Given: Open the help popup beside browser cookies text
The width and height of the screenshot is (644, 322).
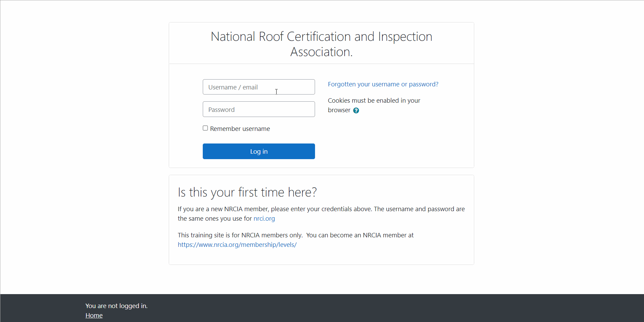Looking at the screenshot, I should pyautogui.click(x=356, y=110).
